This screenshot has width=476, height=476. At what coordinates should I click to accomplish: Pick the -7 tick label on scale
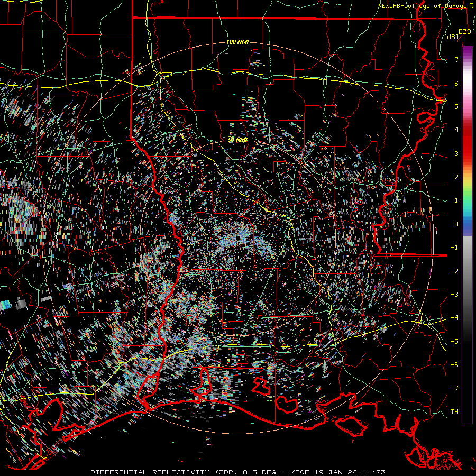point(454,388)
